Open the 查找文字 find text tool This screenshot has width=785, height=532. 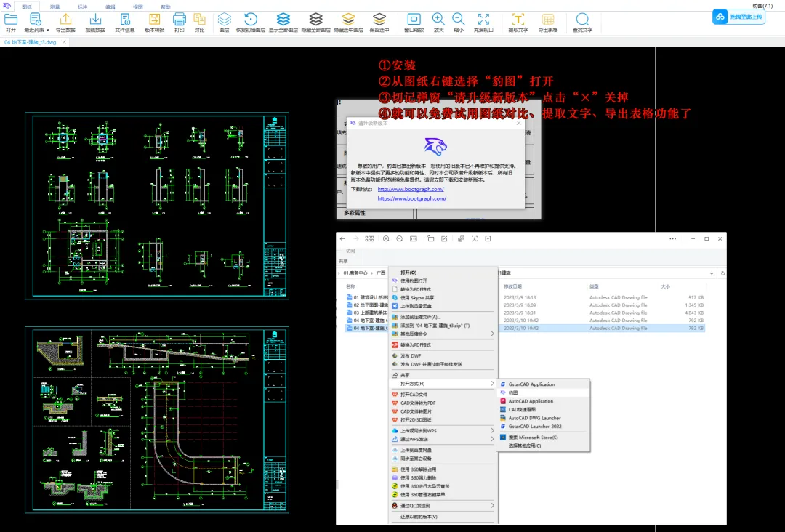point(582,20)
